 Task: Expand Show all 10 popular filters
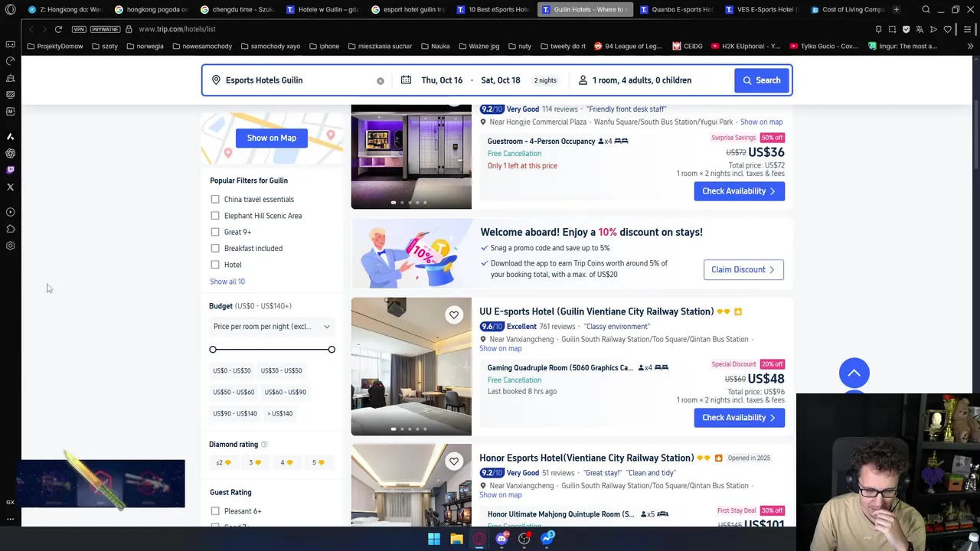227,282
